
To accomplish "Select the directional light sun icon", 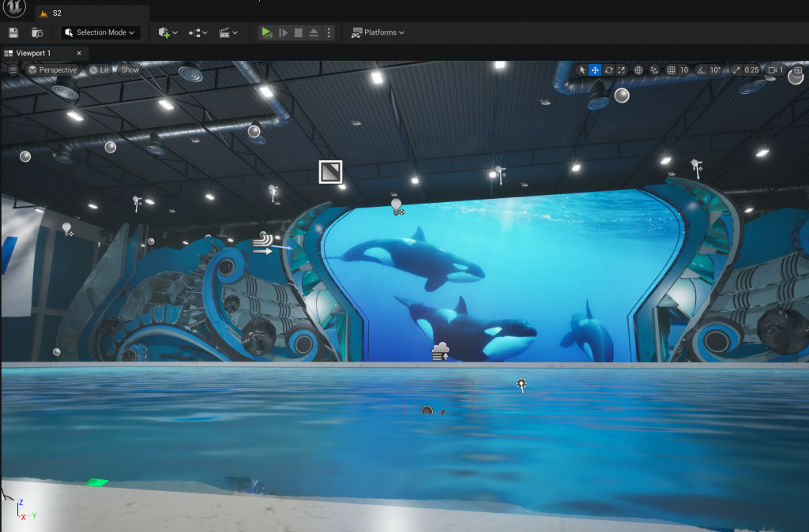I will tap(521, 384).
